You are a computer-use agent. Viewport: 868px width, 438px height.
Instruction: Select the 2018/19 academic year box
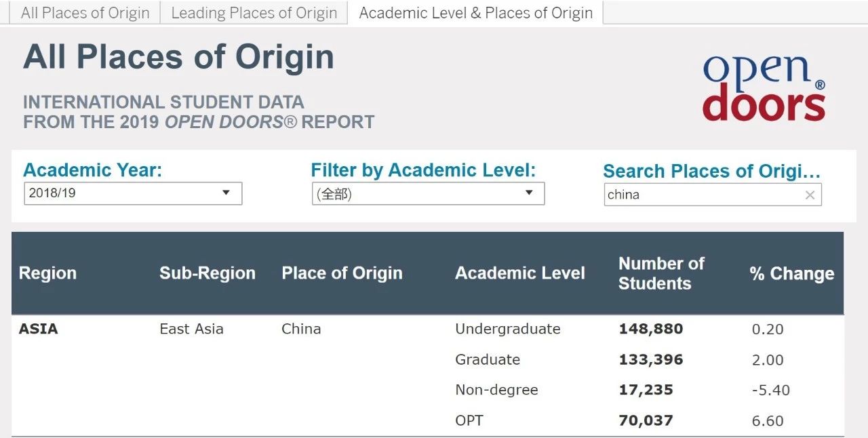click(133, 193)
